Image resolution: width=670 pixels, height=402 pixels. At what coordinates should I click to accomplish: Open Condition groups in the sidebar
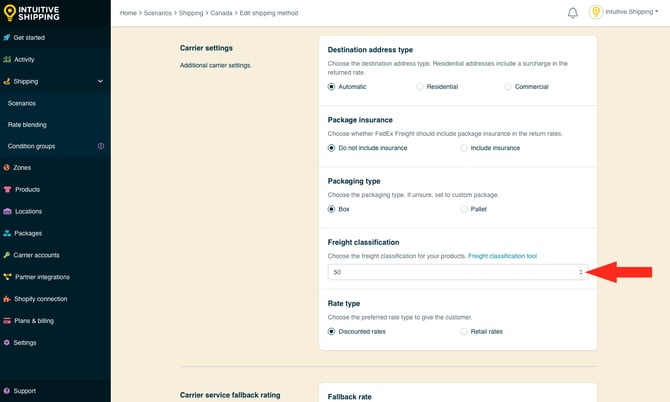tap(31, 146)
